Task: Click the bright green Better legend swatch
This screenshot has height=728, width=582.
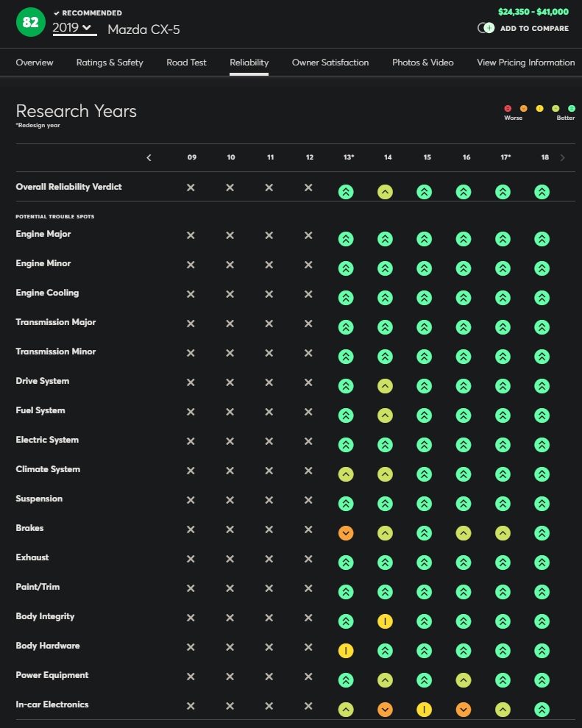Action: click(571, 108)
